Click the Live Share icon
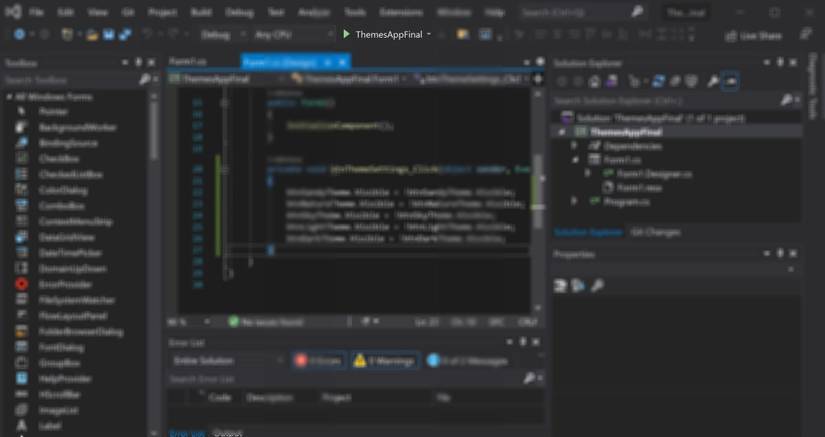The image size is (825, 437). 730,36
